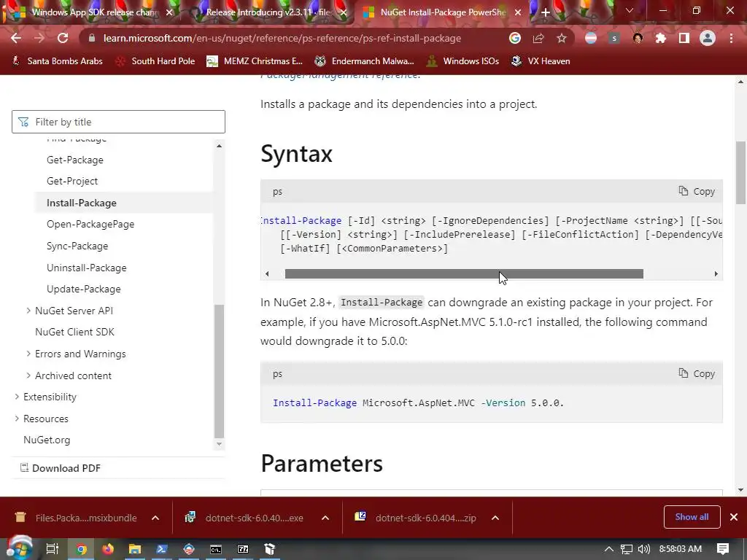Image resolution: width=747 pixels, height=560 pixels.
Task: Click the sidebar scroll-up arrow
Action: [219, 146]
